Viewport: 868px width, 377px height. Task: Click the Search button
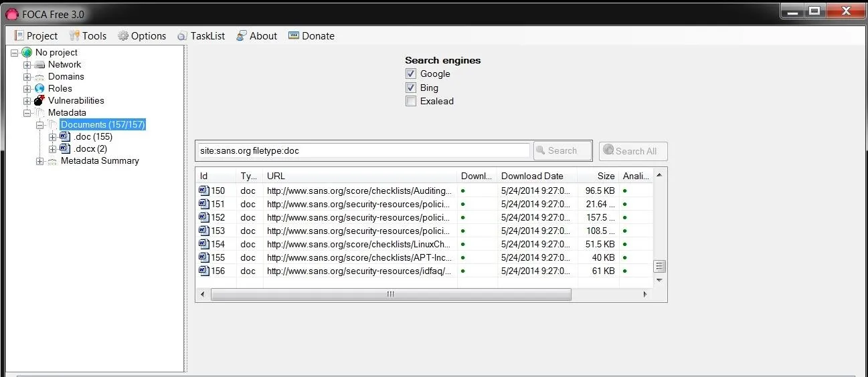(x=562, y=150)
